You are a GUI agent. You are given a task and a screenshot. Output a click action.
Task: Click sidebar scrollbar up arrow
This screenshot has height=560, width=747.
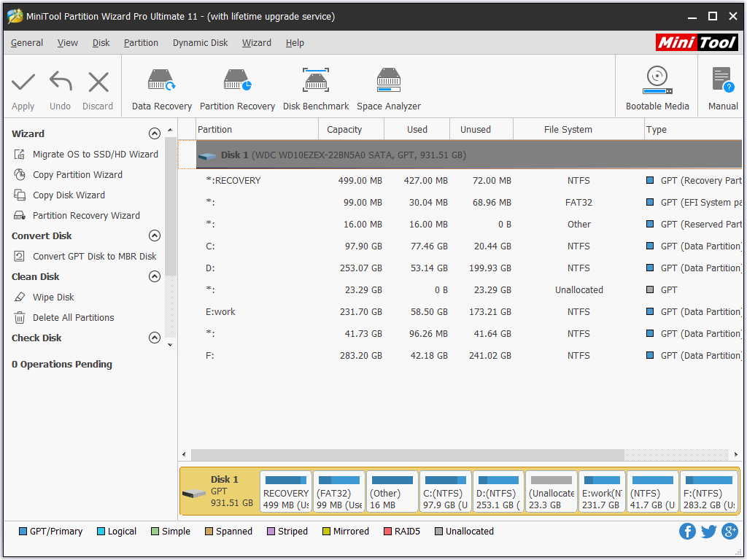click(x=170, y=130)
